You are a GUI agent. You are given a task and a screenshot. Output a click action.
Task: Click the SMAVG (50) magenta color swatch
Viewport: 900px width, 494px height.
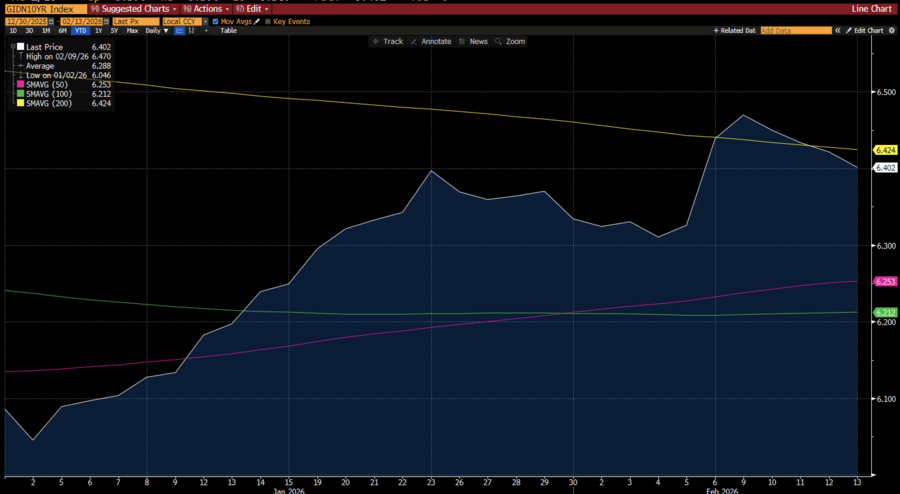point(18,84)
